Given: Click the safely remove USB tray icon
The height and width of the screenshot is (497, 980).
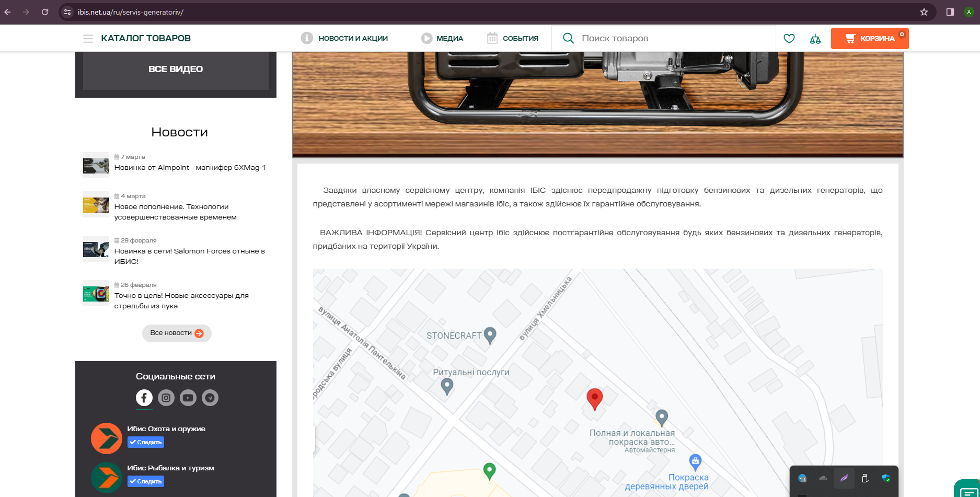Looking at the screenshot, I should tap(865, 478).
